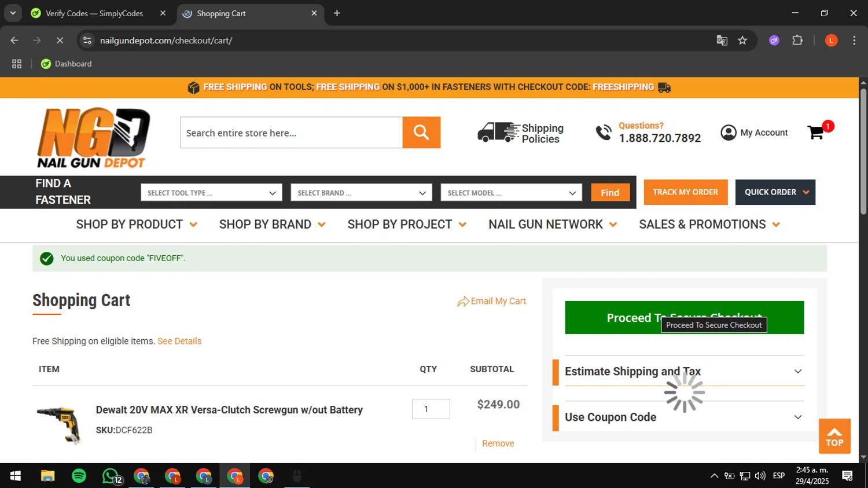Stop page loading in browser toolbar
The height and width of the screenshot is (488, 868).
coord(60,41)
